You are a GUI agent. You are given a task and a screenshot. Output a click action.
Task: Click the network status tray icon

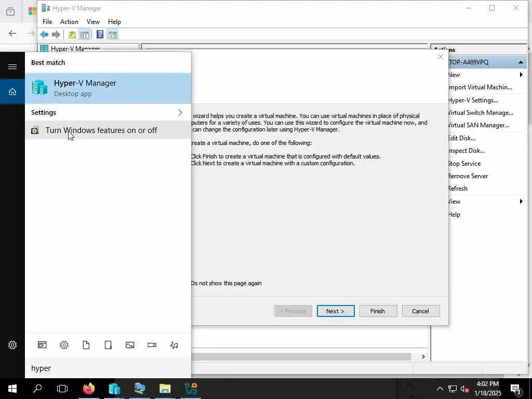(453, 389)
